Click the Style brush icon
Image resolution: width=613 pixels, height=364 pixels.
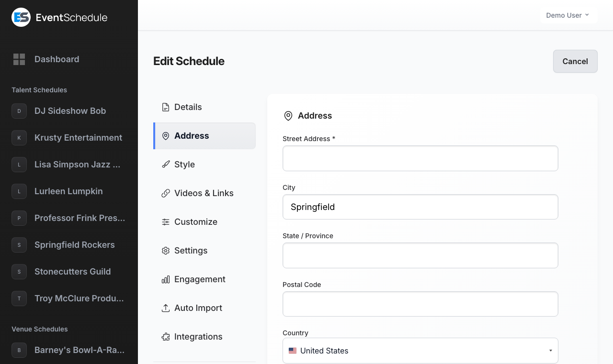click(166, 165)
